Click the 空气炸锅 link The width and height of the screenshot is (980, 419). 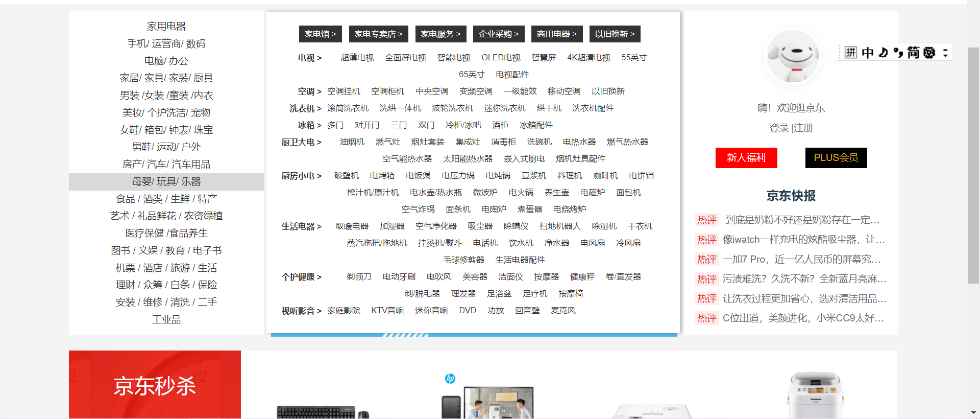[x=418, y=209]
